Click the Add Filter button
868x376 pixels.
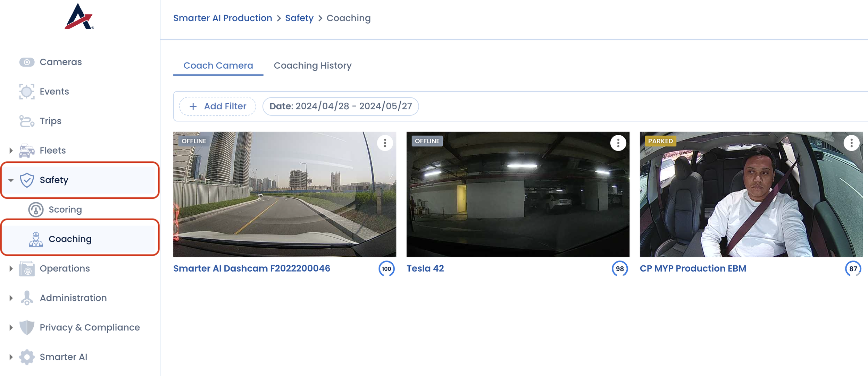pos(218,106)
